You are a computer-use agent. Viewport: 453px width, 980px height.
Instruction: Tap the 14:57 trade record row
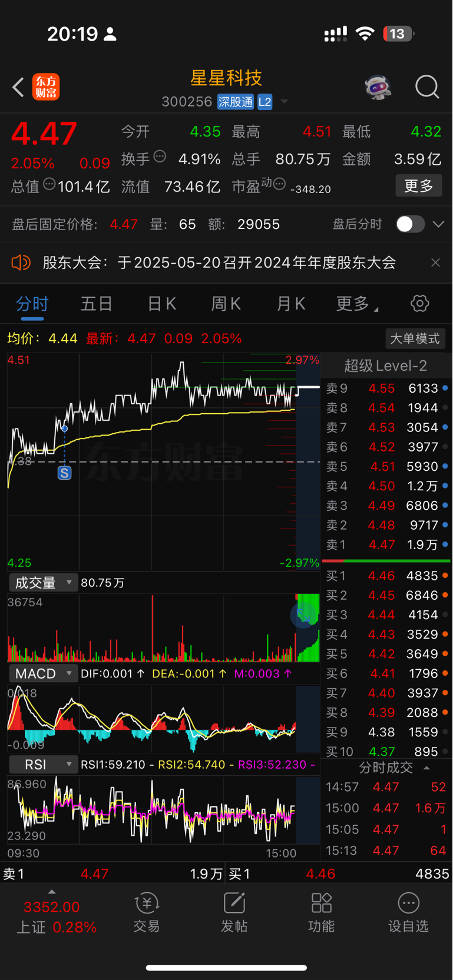point(386,787)
